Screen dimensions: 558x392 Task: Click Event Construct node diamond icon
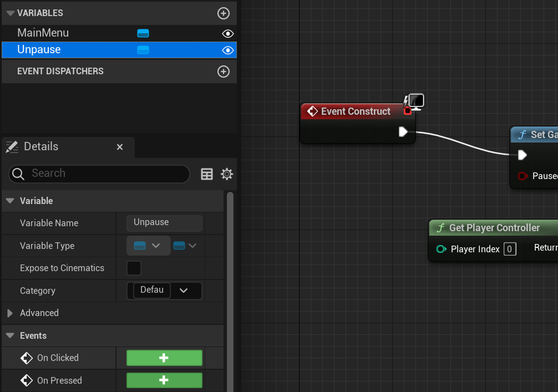tap(312, 111)
